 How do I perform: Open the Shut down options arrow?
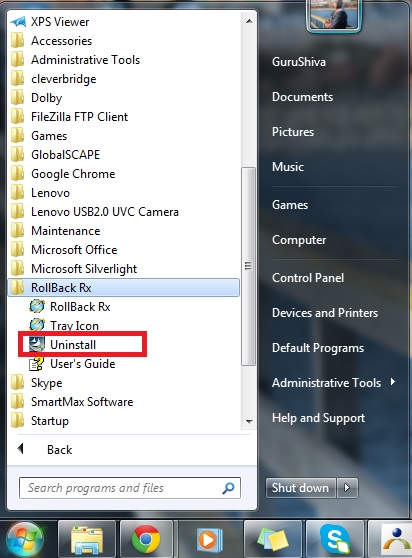tap(347, 488)
